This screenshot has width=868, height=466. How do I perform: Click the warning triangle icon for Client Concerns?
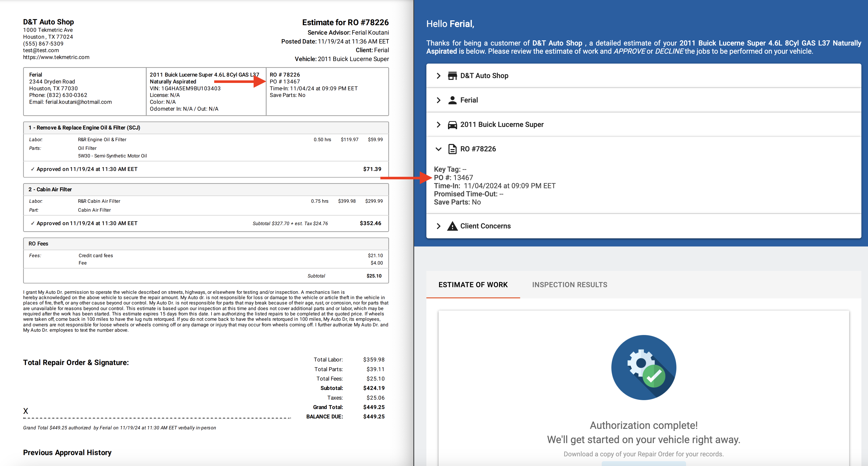(452, 226)
